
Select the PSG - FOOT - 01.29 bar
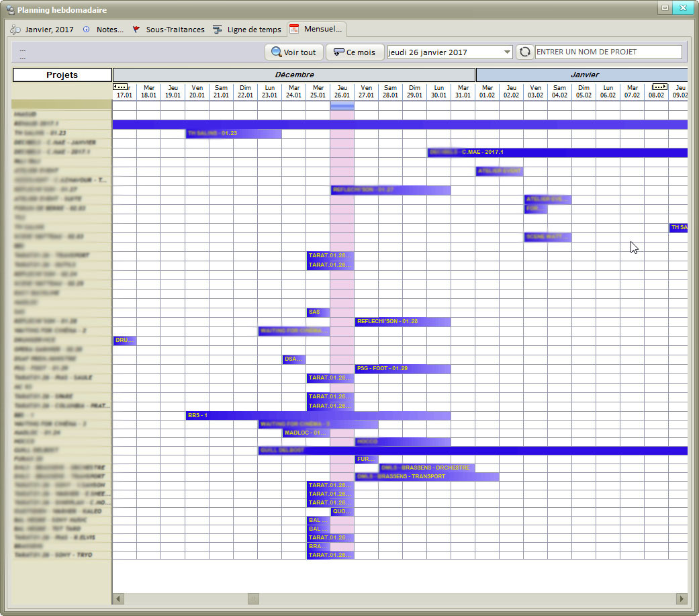tap(402, 369)
